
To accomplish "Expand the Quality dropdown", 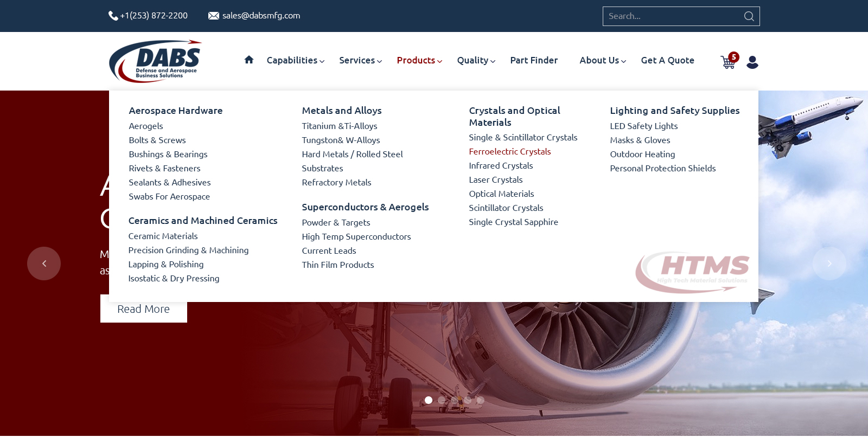I will (476, 60).
